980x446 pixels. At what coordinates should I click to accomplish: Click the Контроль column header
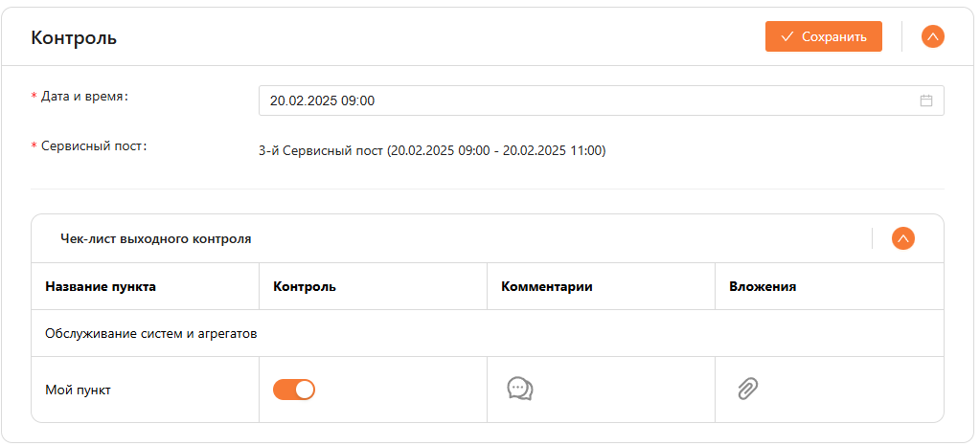(304, 286)
